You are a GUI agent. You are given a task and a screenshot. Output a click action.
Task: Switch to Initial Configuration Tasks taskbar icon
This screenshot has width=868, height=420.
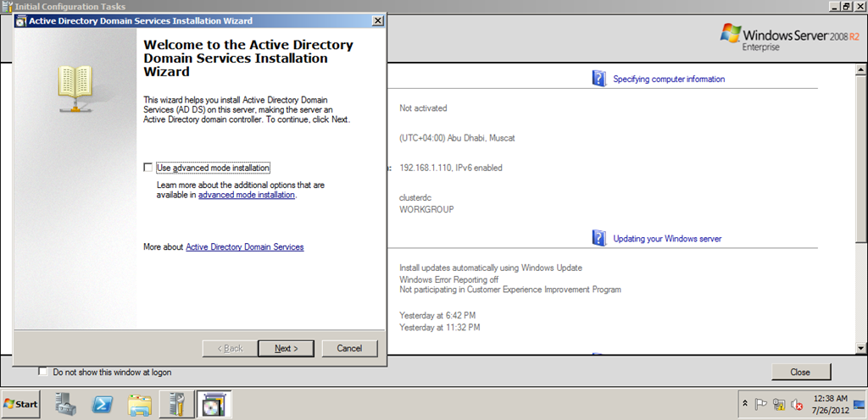[x=177, y=405]
